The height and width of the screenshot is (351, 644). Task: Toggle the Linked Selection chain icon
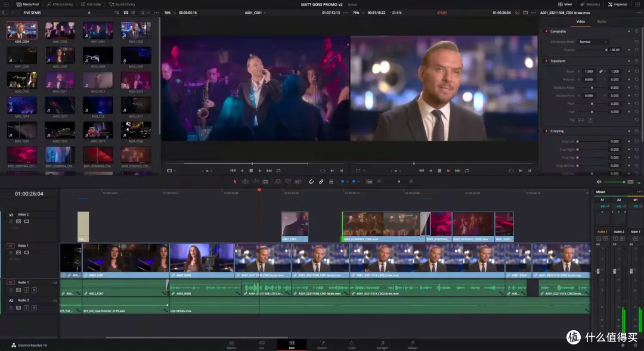click(321, 181)
